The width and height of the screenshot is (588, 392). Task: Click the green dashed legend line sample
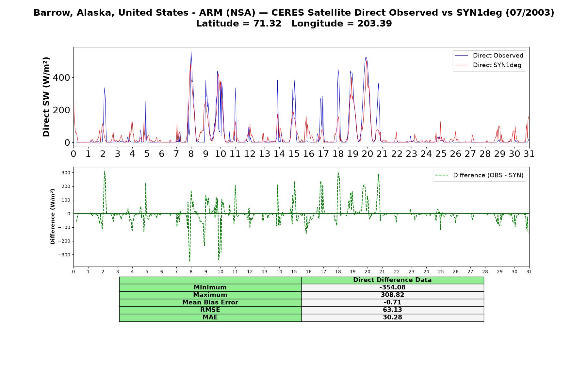coord(442,175)
